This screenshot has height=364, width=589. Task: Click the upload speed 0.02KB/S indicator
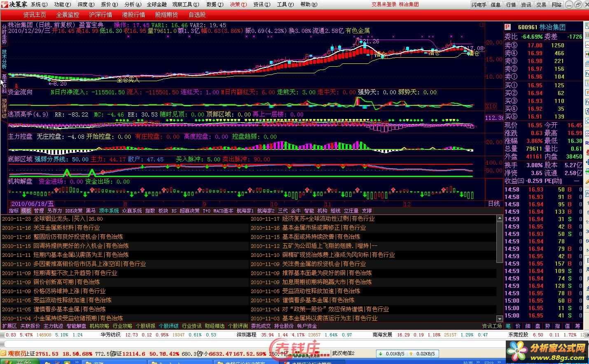[x=421, y=354]
